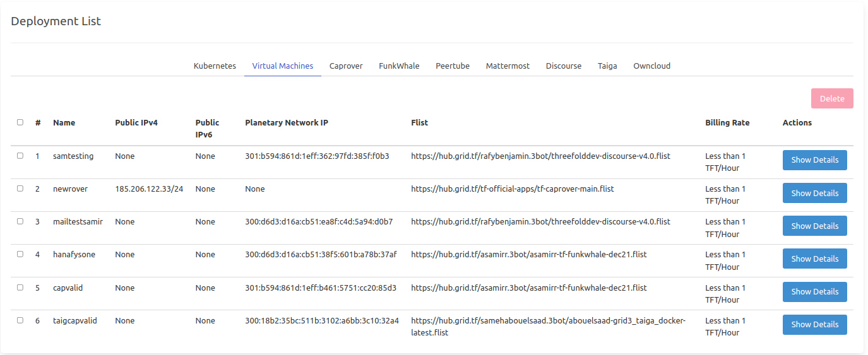This screenshot has height=355, width=868.
Task: Tick the checkbox next to mailtestsamir
Action: [x=20, y=221]
